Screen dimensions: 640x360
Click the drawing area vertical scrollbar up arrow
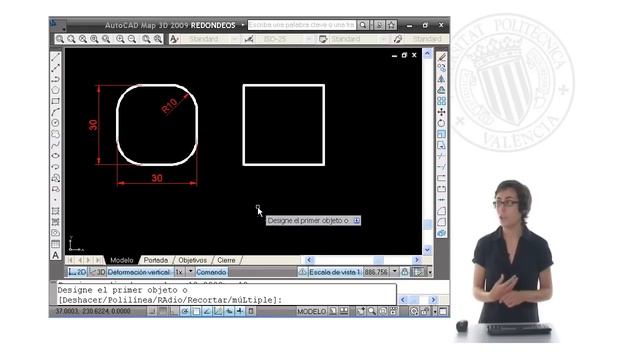pyautogui.click(x=427, y=53)
